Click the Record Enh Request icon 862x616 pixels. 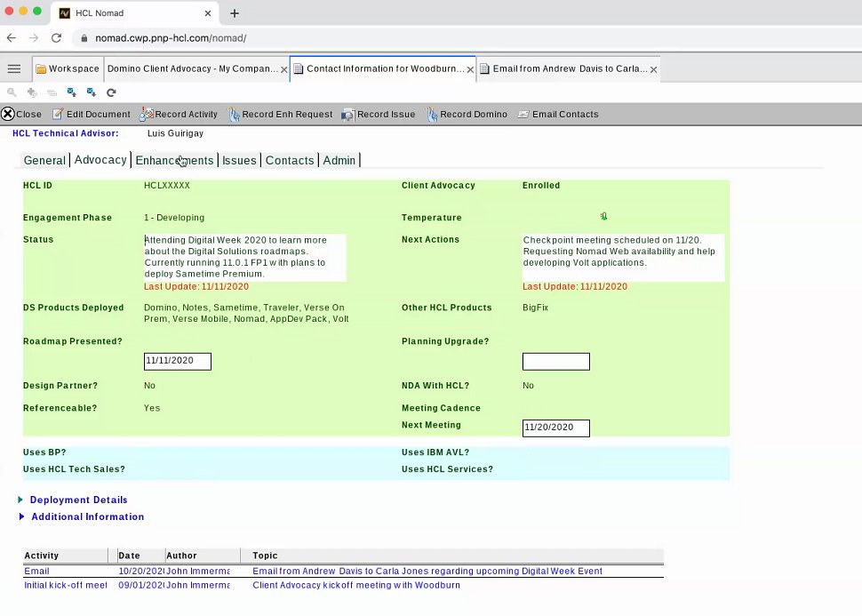click(235, 114)
